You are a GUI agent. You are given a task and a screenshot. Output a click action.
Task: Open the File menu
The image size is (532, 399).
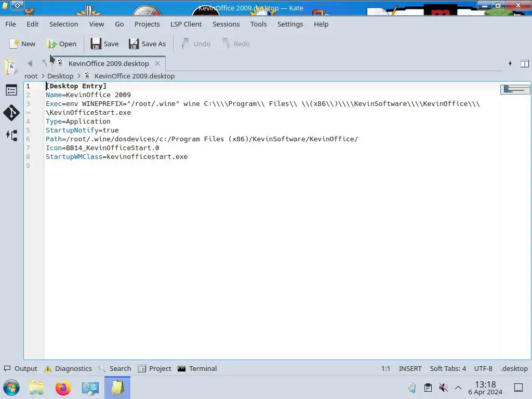tap(10, 24)
